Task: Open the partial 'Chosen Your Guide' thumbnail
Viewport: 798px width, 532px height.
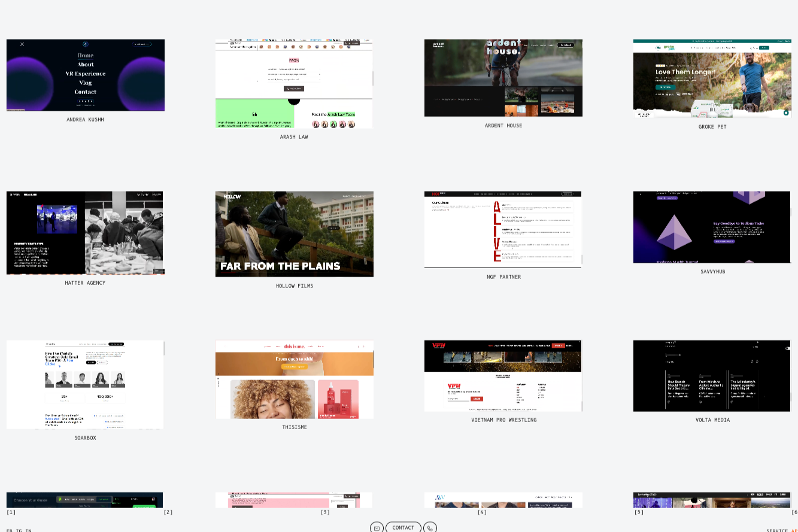Action: coord(85,500)
